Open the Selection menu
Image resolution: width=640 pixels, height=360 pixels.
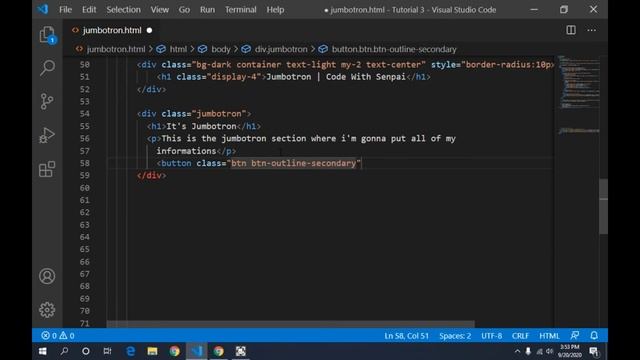click(123, 9)
